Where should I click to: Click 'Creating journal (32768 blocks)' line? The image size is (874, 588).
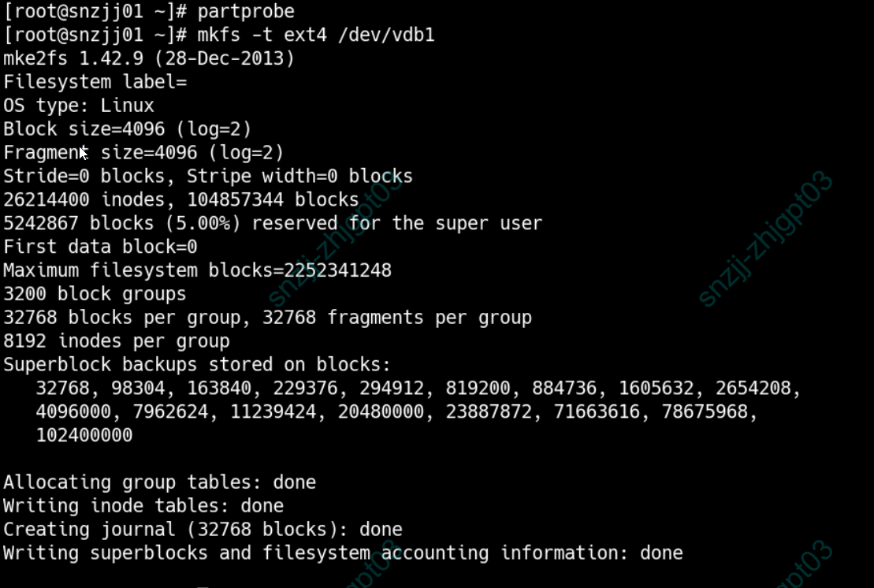point(203,530)
